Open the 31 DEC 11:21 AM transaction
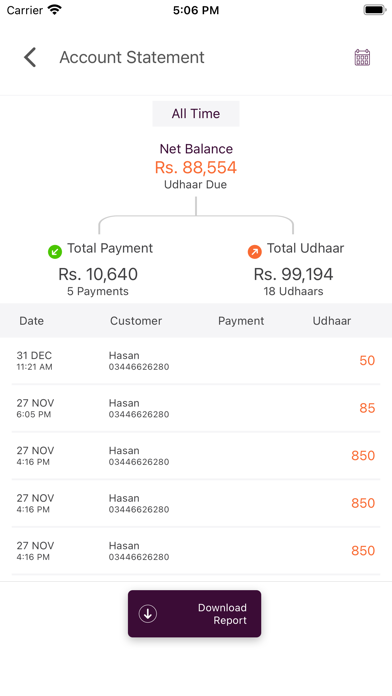This screenshot has width=392, height=696. coord(196,360)
